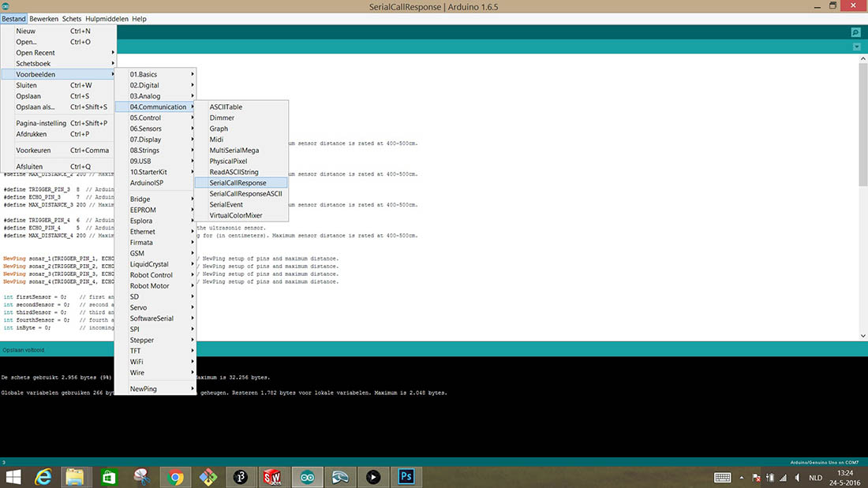The height and width of the screenshot is (488, 868).
Task: Open Windows Store taskbar icon
Action: [109, 477]
